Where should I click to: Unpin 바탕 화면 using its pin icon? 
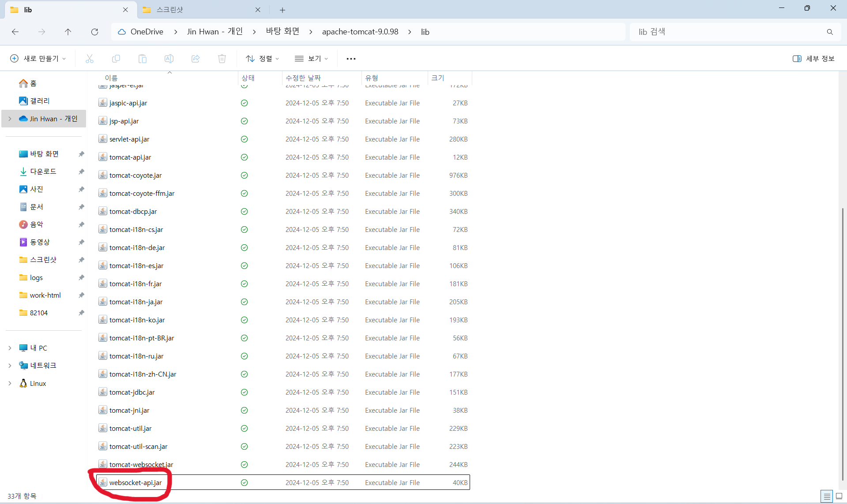81,154
